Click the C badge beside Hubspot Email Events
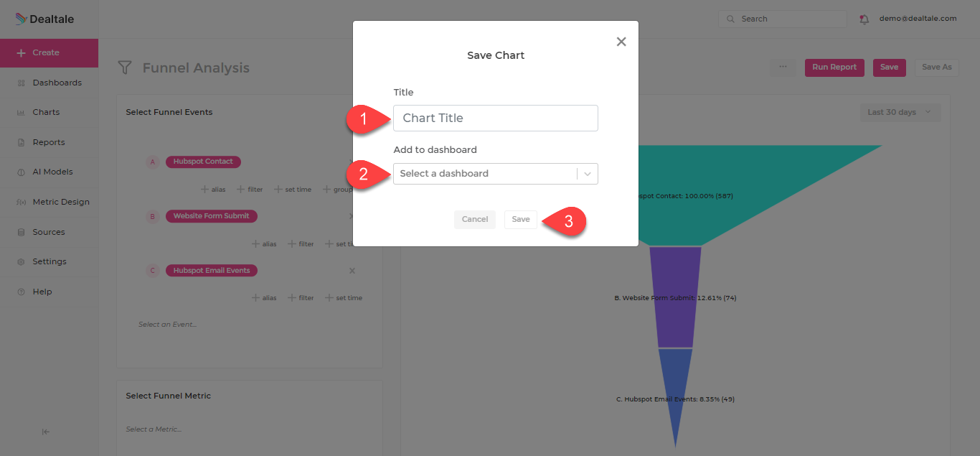The image size is (980, 456). [152, 271]
